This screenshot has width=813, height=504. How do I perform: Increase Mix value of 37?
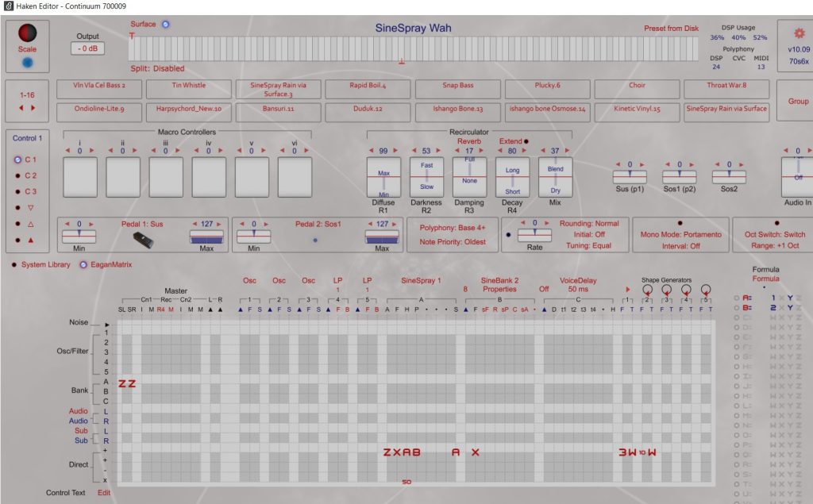pos(567,150)
